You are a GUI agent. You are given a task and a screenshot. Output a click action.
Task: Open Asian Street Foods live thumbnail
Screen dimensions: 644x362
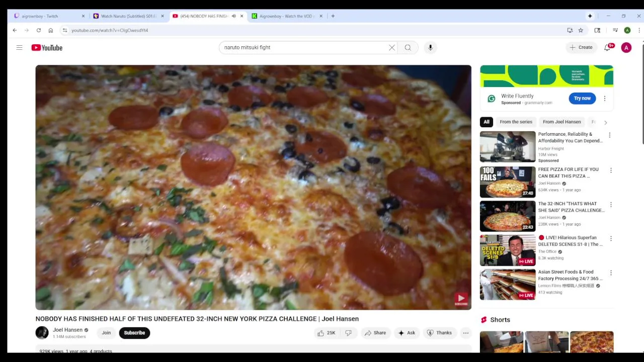point(508,285)
